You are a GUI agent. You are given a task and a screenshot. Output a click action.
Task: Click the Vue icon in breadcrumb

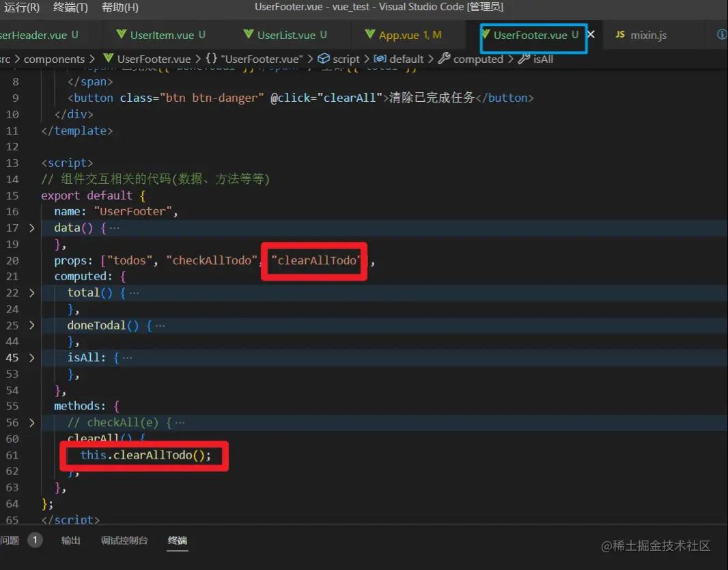108,59
